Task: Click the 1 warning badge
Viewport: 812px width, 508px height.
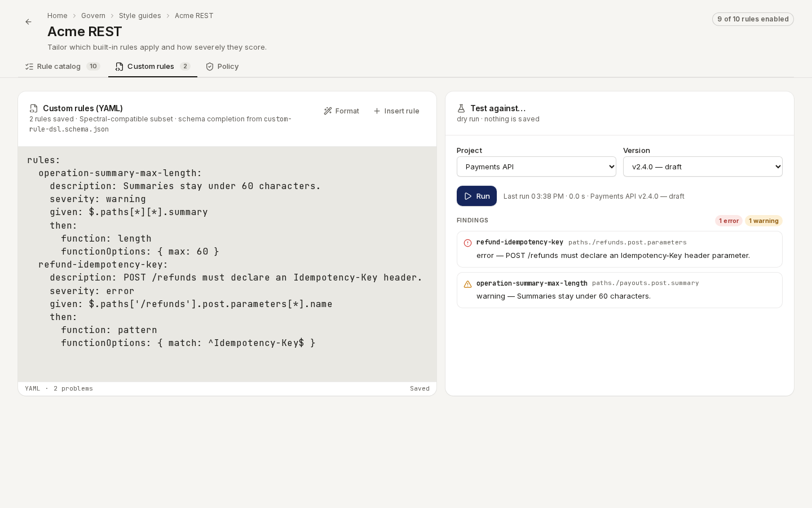Action: click(x=764, y=221)
